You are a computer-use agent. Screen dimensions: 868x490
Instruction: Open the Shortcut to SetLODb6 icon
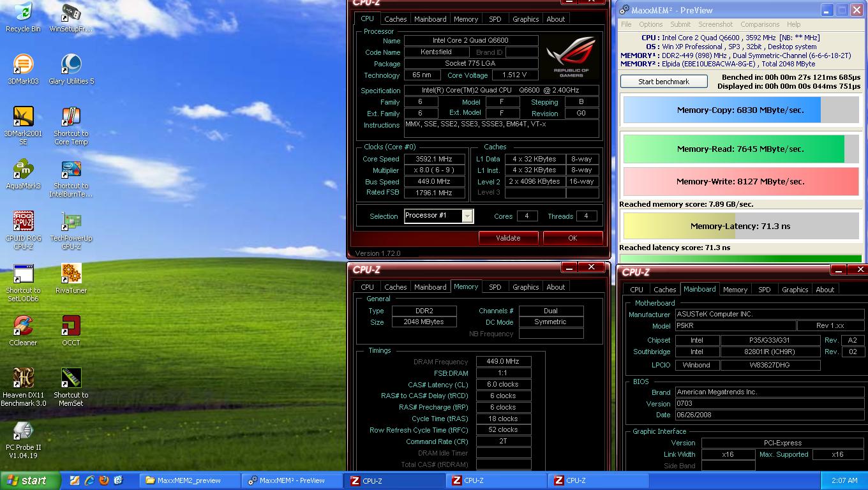[23, 283]
